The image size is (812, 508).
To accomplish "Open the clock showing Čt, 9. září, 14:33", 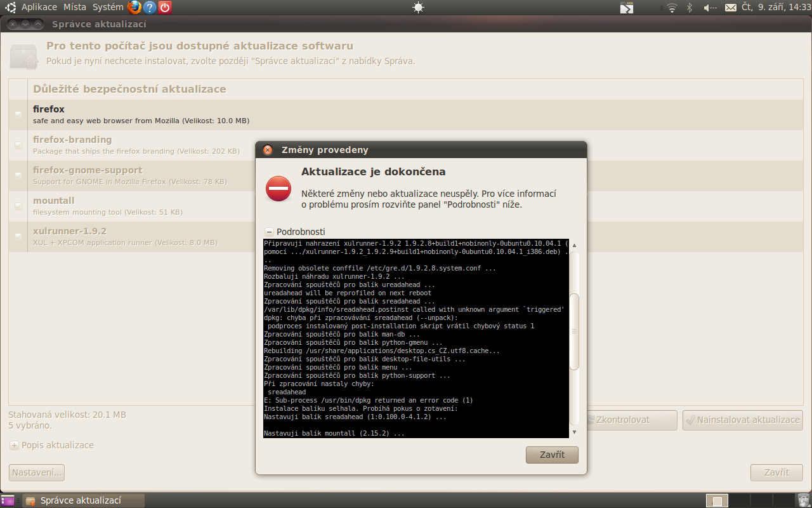I will (x=776, y=8).
